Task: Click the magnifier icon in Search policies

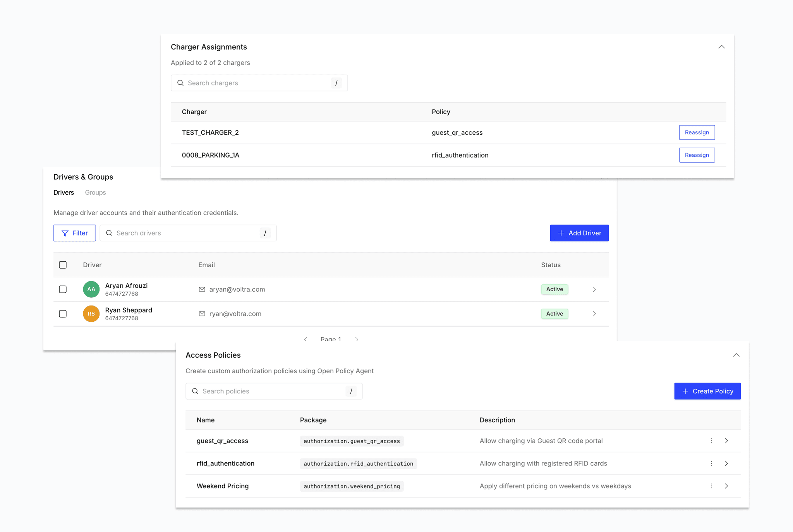Action: pyautogui.click(x=195, y=391)
